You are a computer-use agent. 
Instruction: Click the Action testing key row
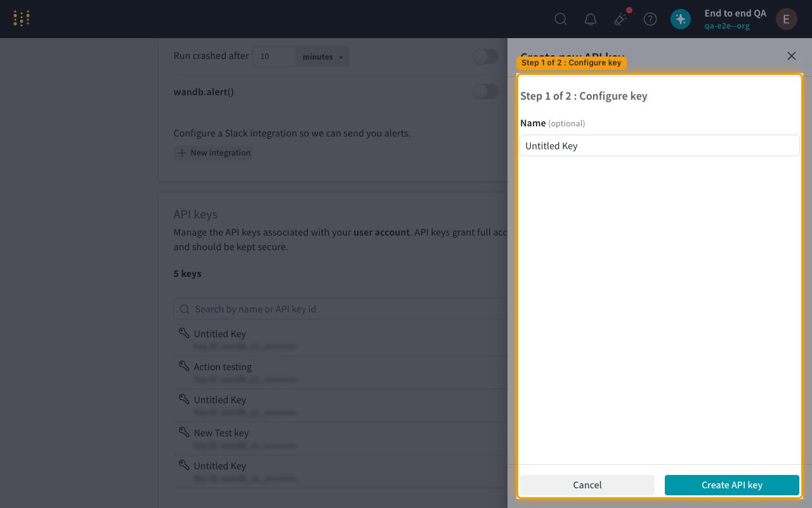click(341, 373)
